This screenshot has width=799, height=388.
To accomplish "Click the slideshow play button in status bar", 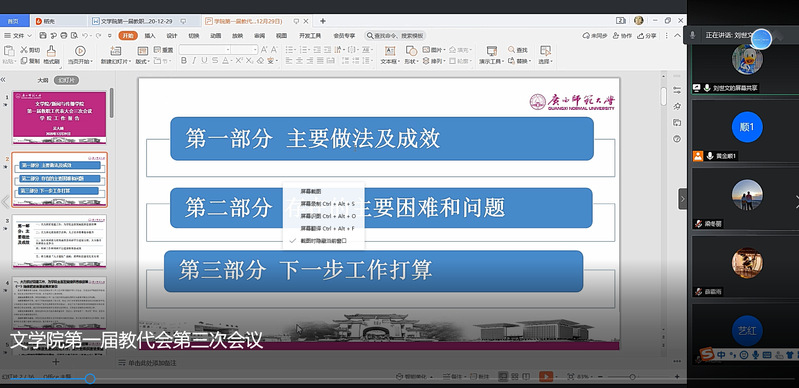I will click(x=545, y=377).
